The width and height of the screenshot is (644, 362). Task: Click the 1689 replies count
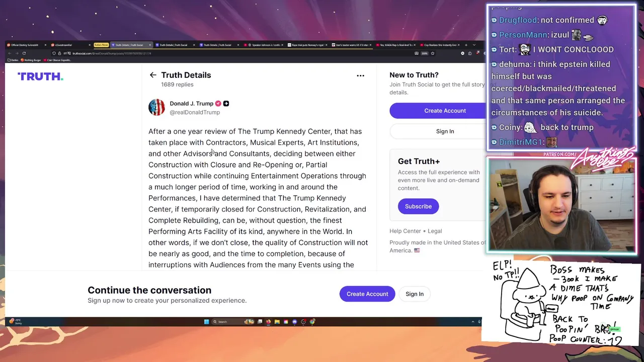point(177,84)
